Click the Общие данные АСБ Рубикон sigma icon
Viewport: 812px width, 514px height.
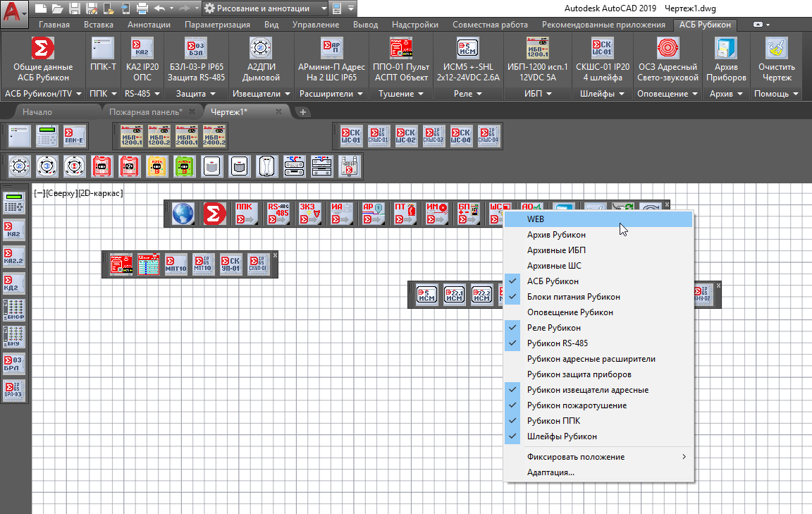[x=43, y=48]
